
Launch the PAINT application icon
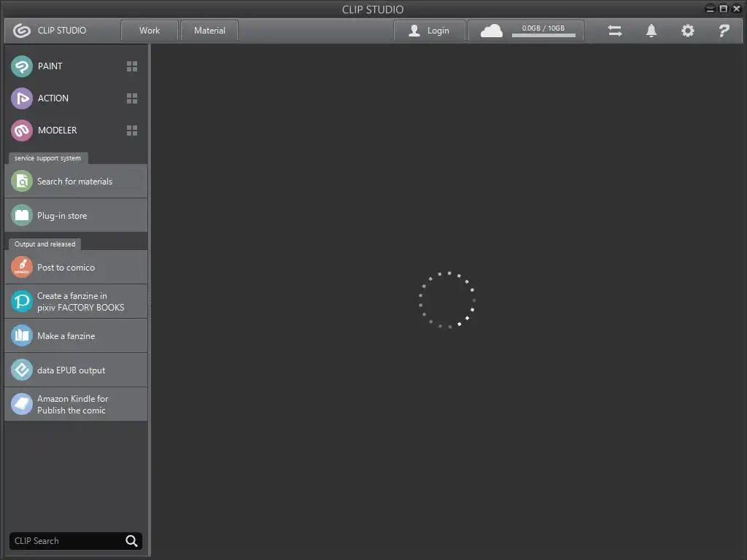pos(22,66)
